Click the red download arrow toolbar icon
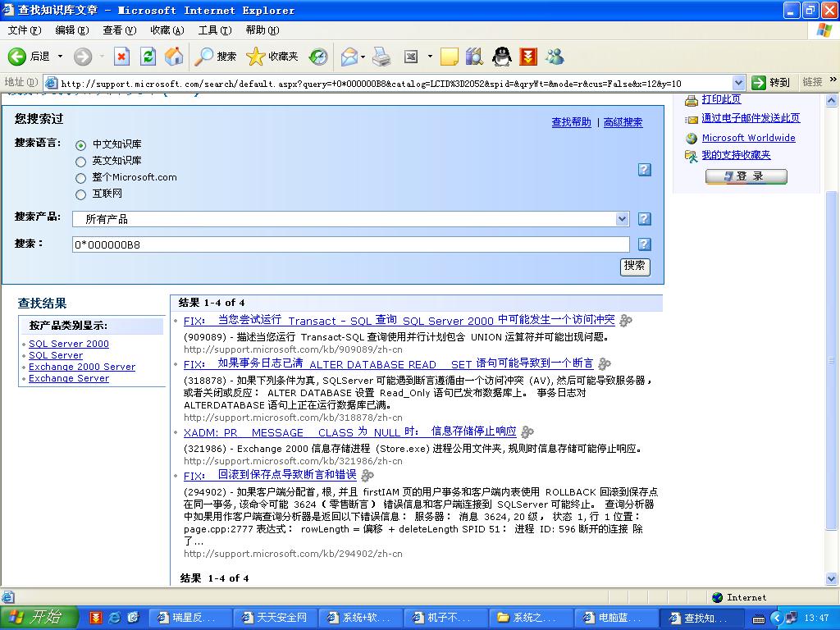This screenshot has height=630, width=840. coord(527,57)
